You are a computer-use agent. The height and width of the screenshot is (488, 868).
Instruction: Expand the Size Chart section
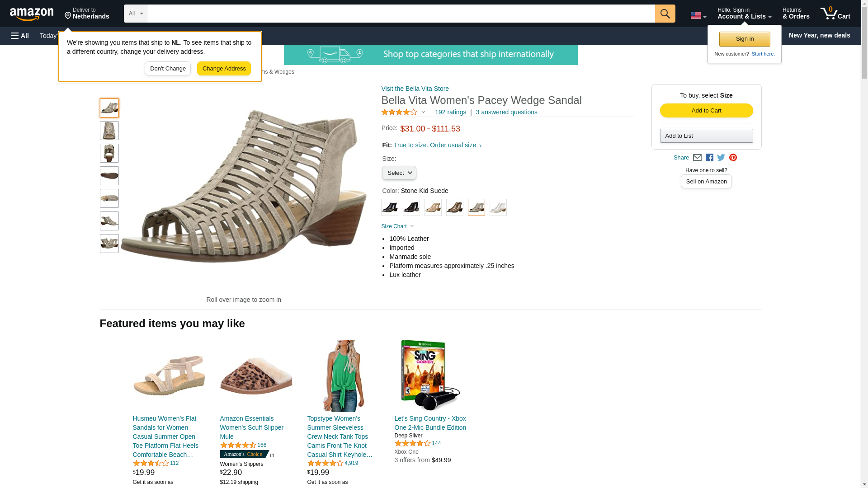coord(397,226)
